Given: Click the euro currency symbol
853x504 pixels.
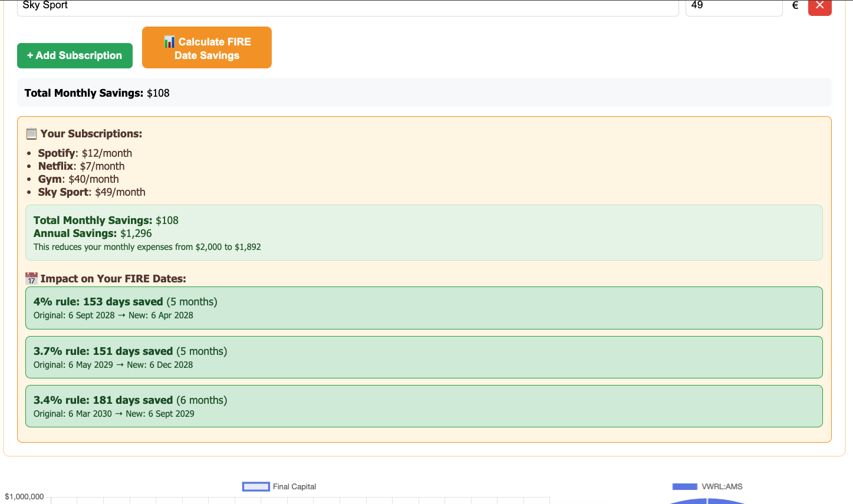Looking at the screenshot, I should [x=795, y=5].
